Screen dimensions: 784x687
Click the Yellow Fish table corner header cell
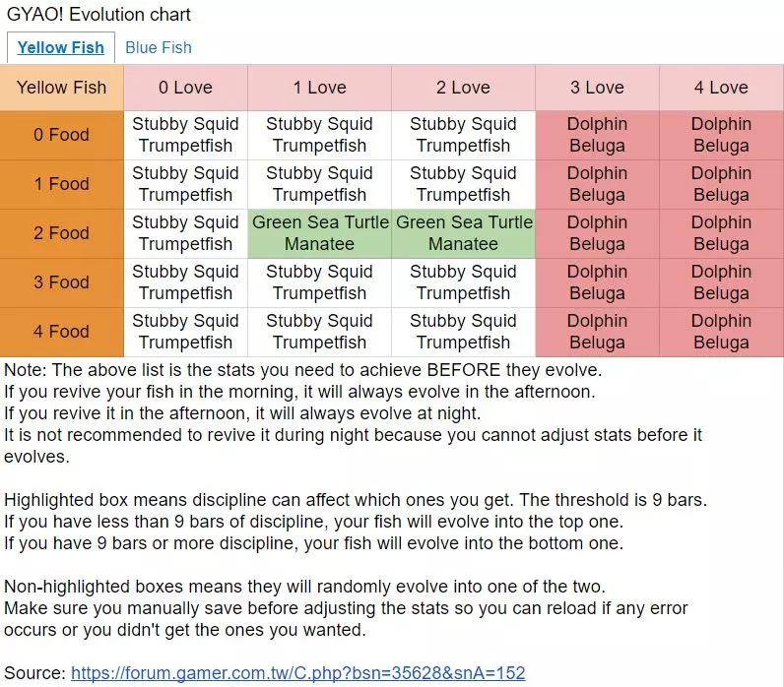pyautogui.click(x=61, y=88)
